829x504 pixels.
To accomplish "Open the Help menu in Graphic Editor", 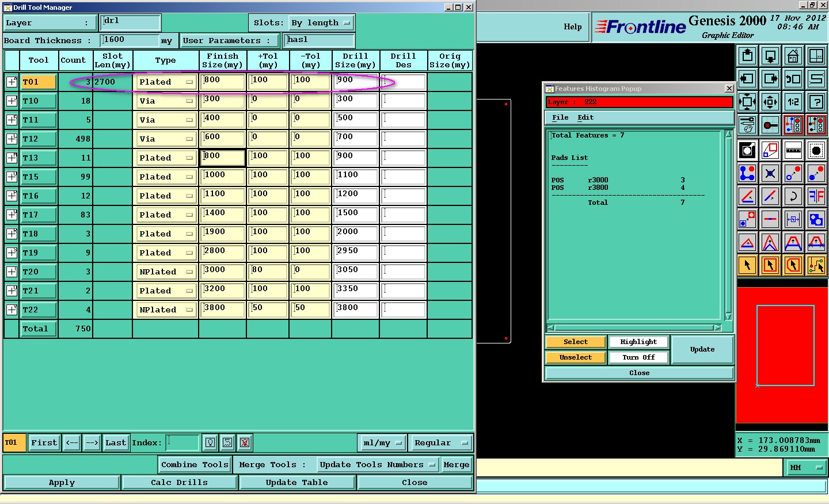I will point(572,26).
